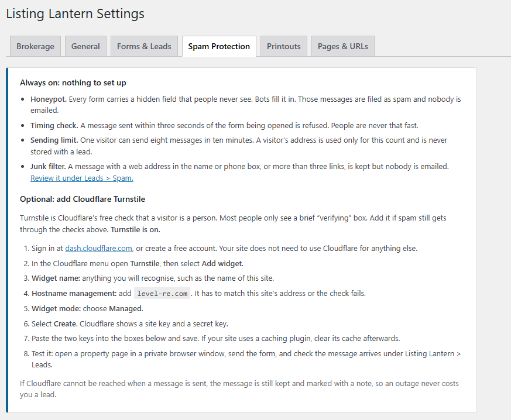The image size is (511, 420).
Task: Select the Spam Protection tab
Action: coord(219,46)
